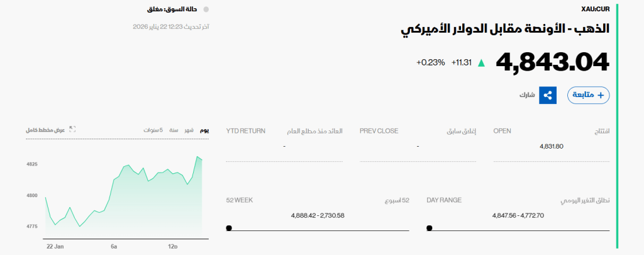Click the gold price chart peak area

[199, 157]
